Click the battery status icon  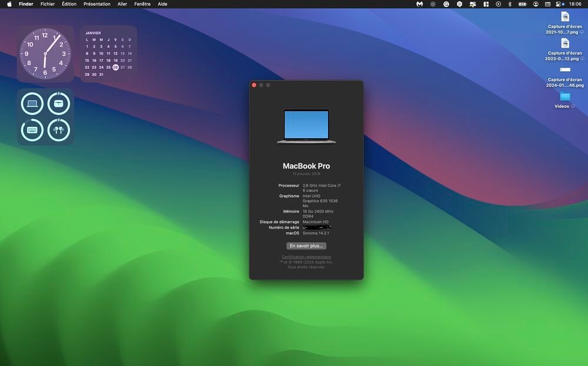(522, 4)
